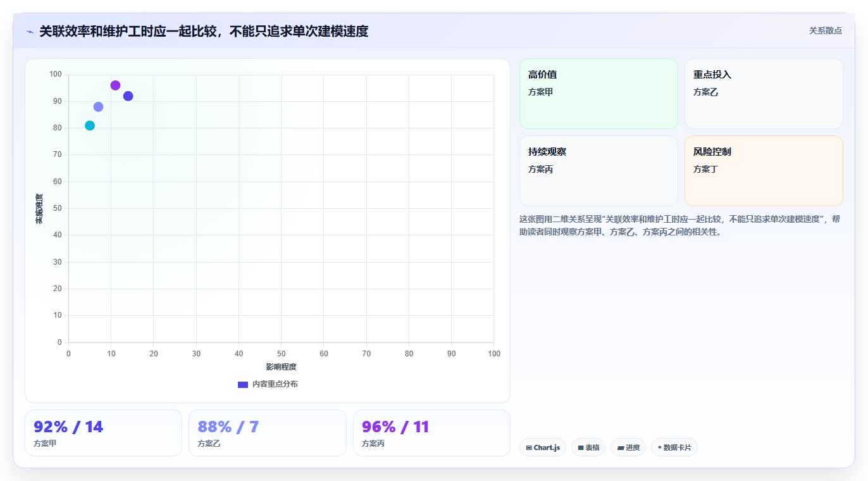868x481 pixels.
Task: Click the 表格 tag chip
Action: 588,447
